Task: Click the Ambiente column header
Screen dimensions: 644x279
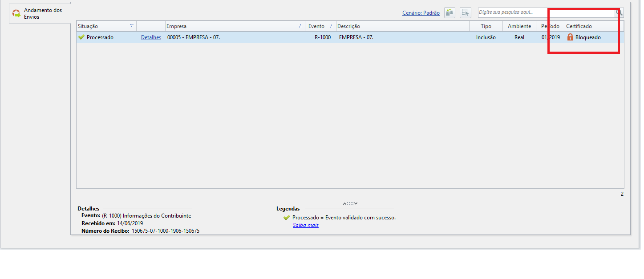Action: click(x=519, y=26)
